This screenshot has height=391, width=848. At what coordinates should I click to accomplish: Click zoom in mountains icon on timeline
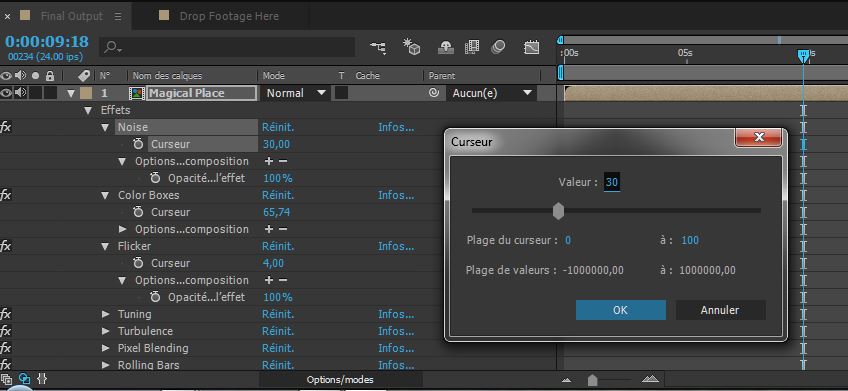pyautogui.click(x=650, y=380)
